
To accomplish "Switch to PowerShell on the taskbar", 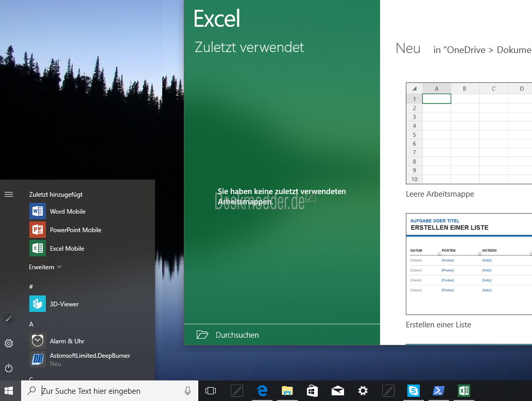I will [x=438, y=391].
